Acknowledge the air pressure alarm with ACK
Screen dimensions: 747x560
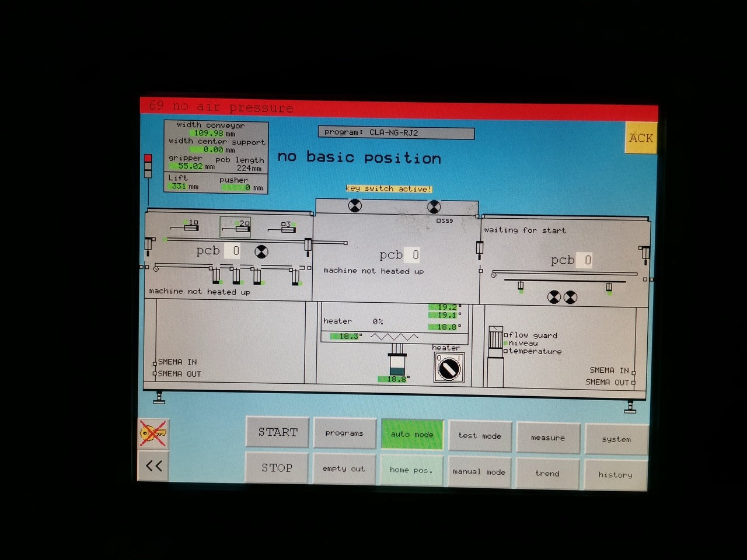(x=640, y=138)
